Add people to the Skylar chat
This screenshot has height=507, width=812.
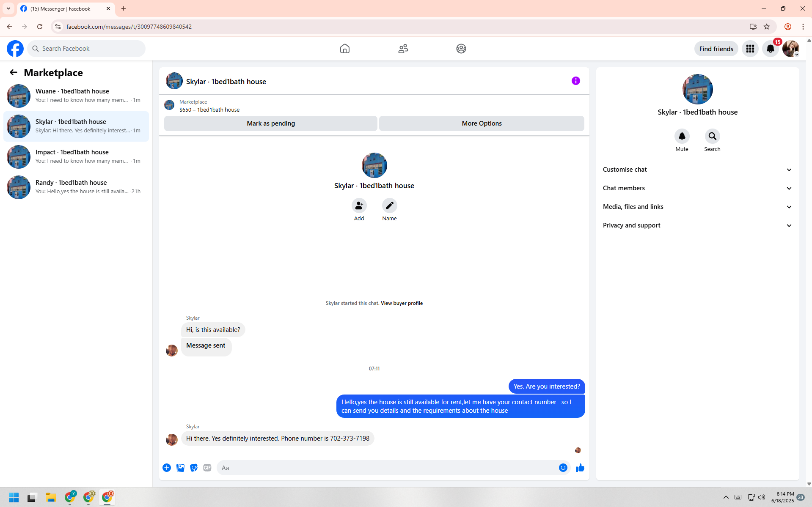[x=359, y=206]
